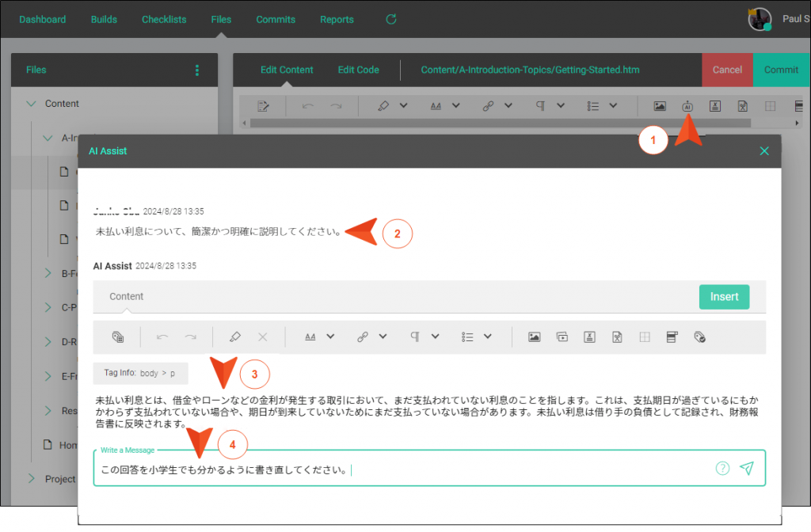
Task: Open paragraph dropdown arrow in AI Assist toolbar
Action: 435,336
